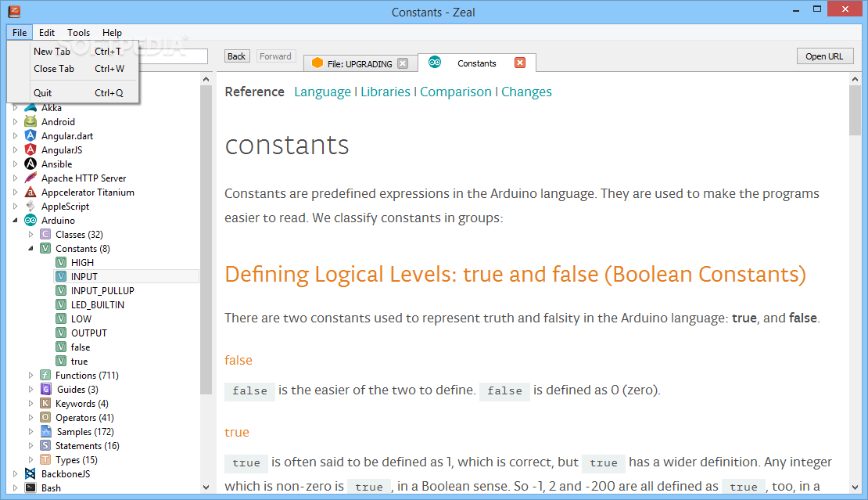Click the Types (15) category icon
Viewport: 868px width, 500px height.
point(45,460)
